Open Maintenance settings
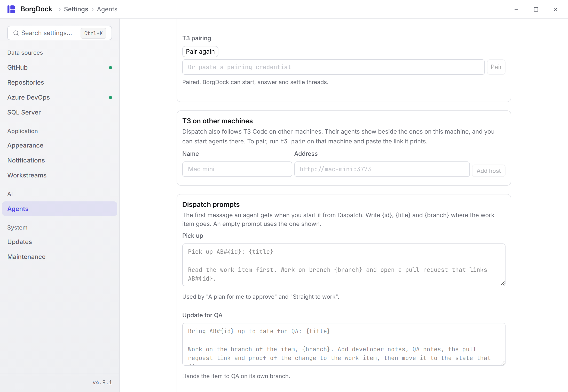The height and width of the screenshot is (392, 568). click(x=60, y=257)
